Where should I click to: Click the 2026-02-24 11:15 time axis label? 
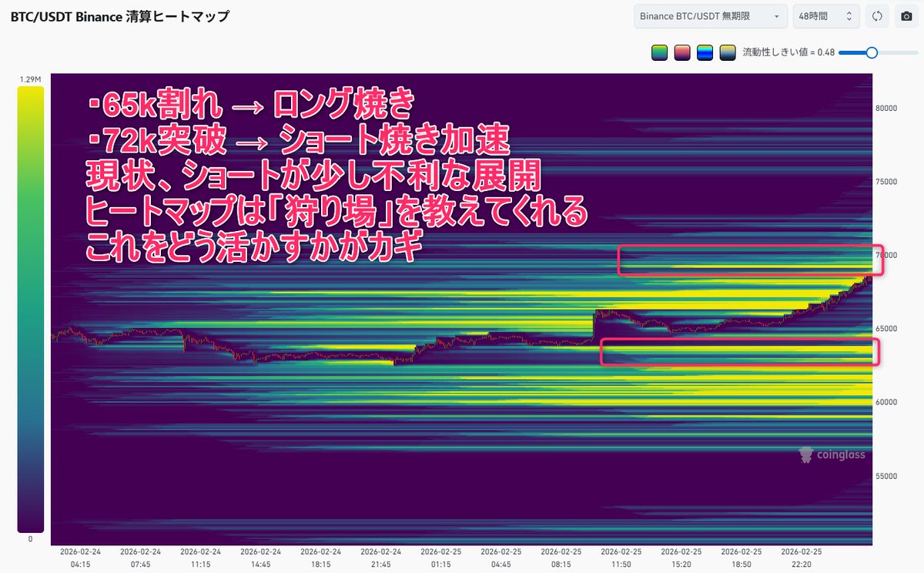(x=201, y=557)
